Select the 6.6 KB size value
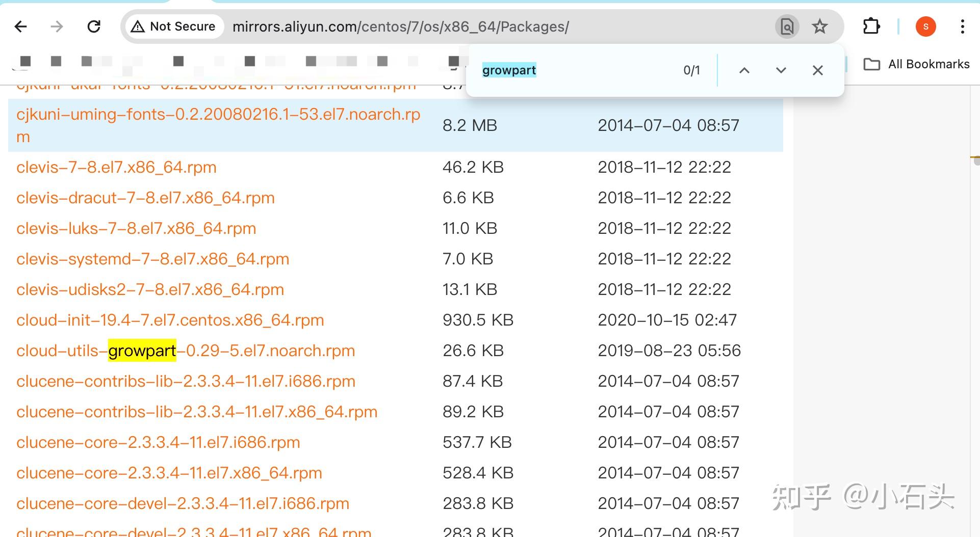Image resolution: width=980 pixels, height=537 pixels. pos(468,198)
